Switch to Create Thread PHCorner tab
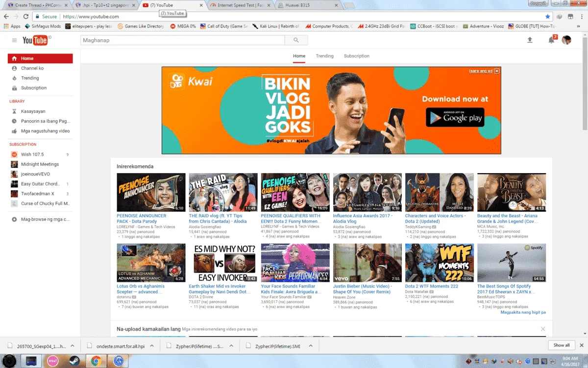 point(37,5)
